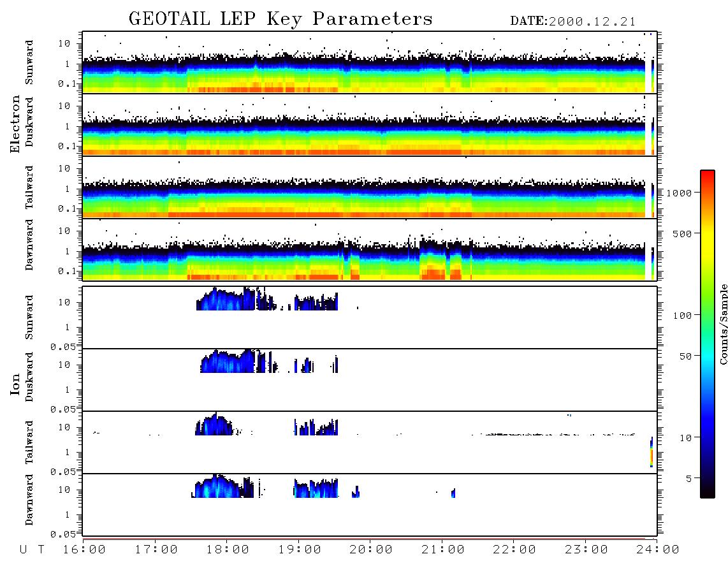
Task: Select the '18:00' time tick label
Action: [228, 550]
